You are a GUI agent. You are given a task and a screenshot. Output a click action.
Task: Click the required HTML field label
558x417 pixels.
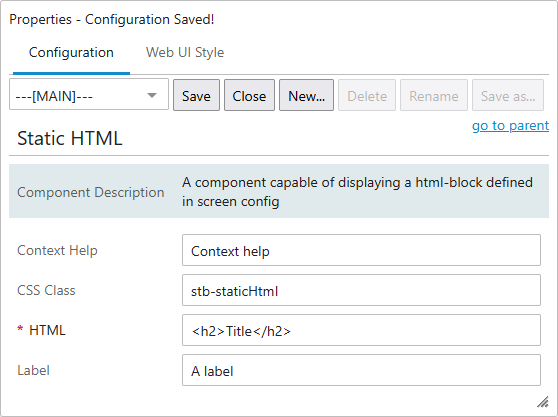(42, 330)
